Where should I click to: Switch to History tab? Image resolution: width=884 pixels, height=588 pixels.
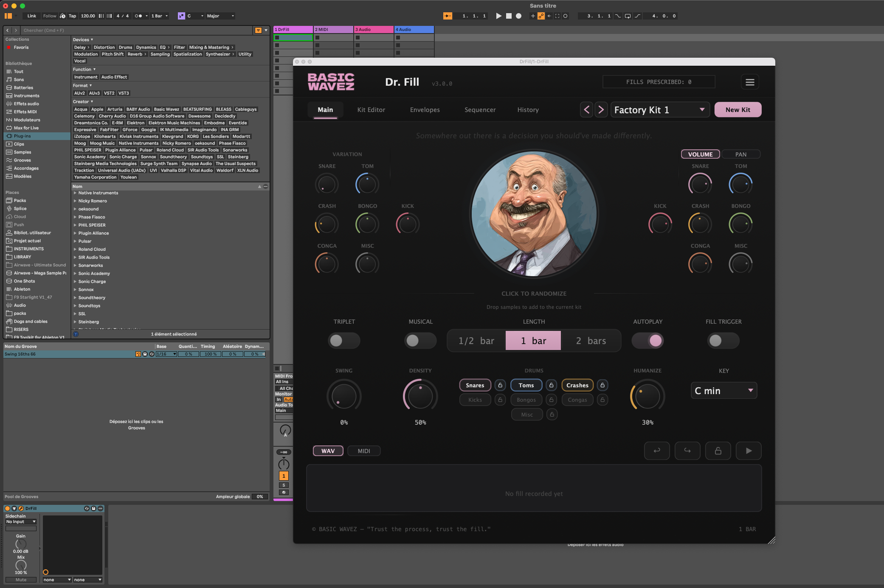point(528,110)
